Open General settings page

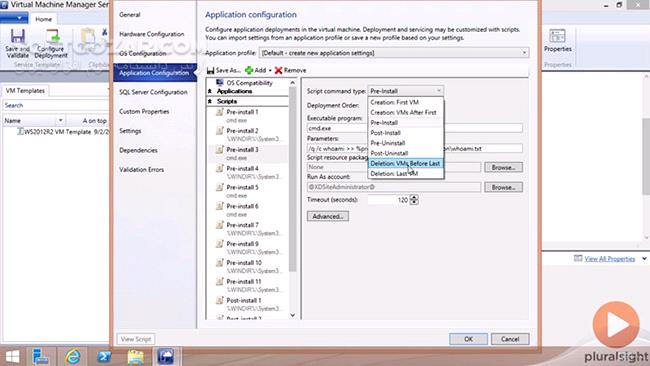pyautogui.click(x=130, y=15)
